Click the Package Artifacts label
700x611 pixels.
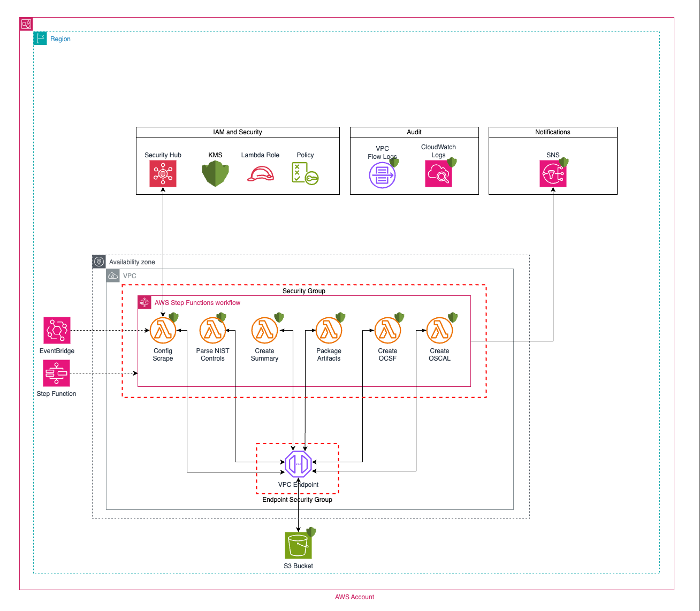click(329, 355)
